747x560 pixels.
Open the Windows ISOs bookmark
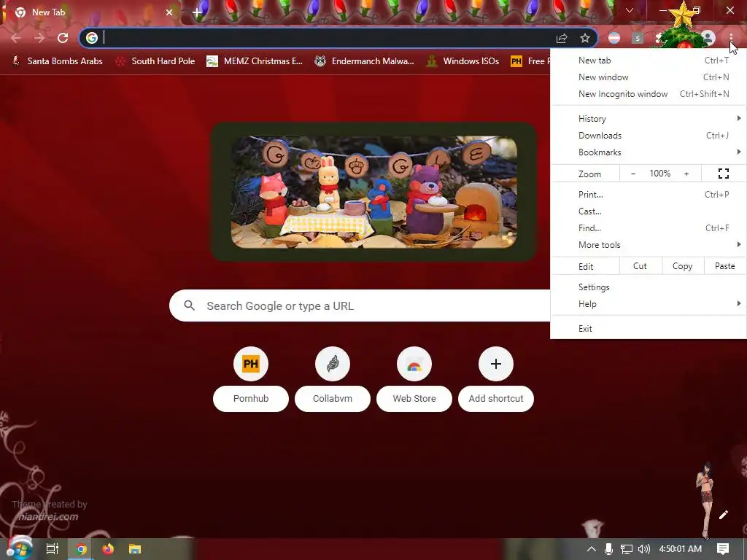(463, 61)
